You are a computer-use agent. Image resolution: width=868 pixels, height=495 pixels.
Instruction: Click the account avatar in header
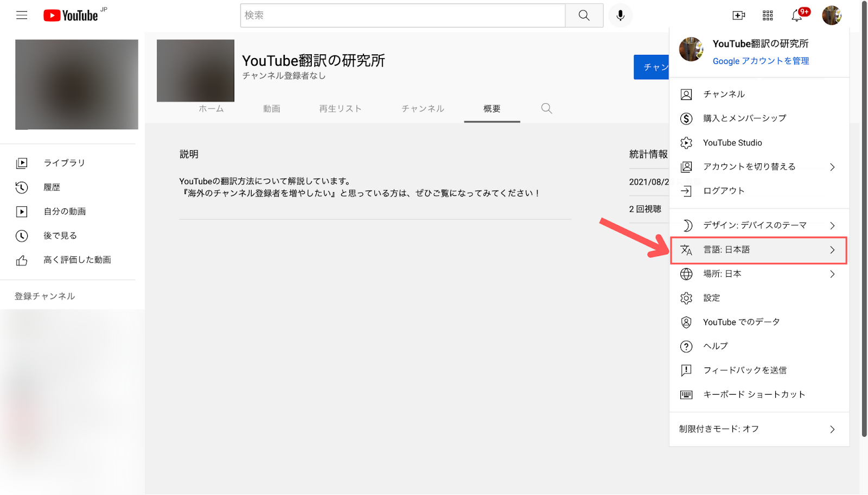click(832, 15)
